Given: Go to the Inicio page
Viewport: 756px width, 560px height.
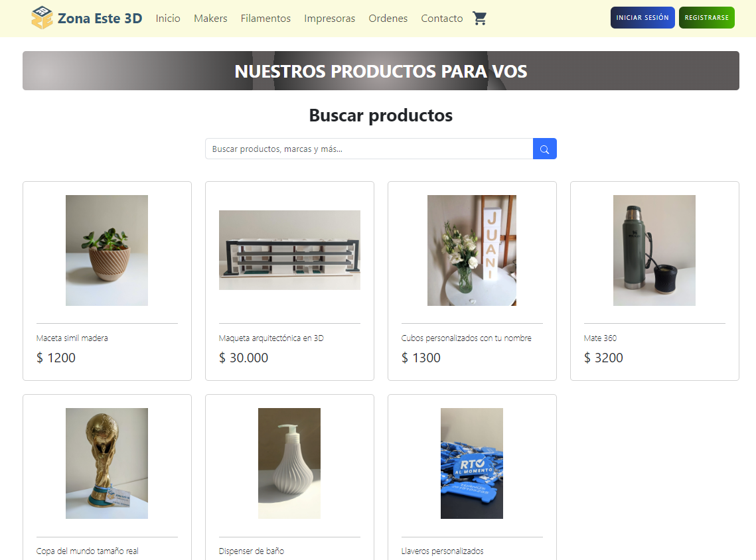Looking at the screenshot, I should [168, 19].
